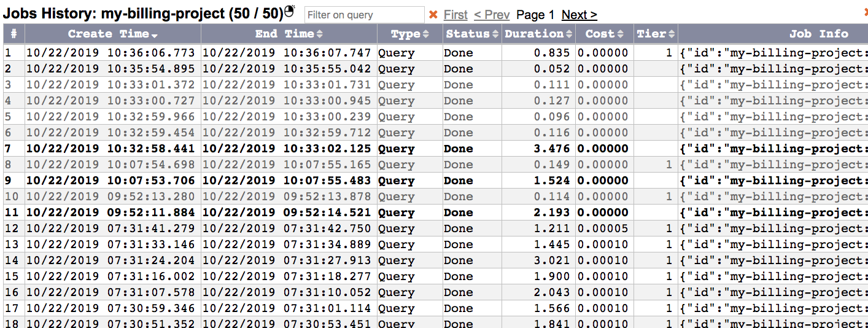
Task: Click the Cost column sort arrows
Action: [x=621, y=34]
